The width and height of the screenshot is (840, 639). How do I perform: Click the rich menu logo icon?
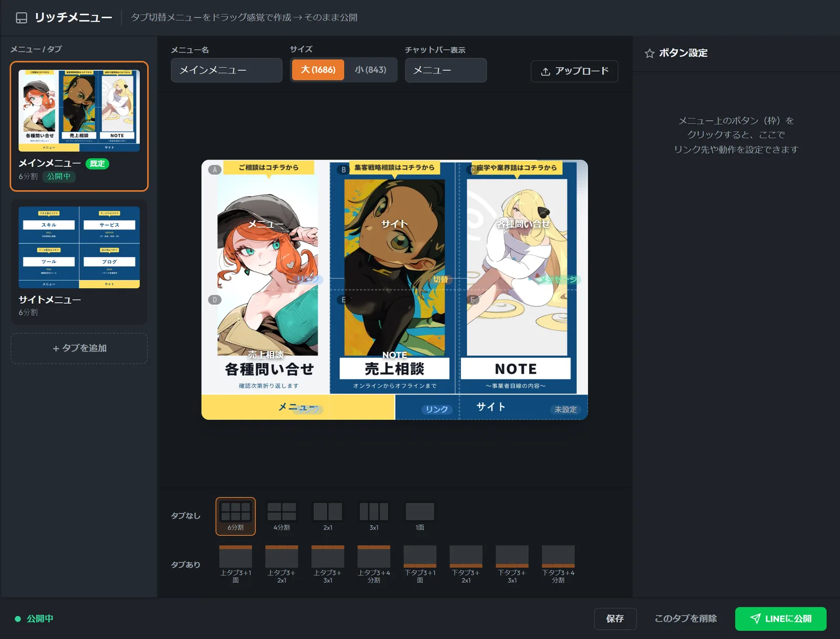point(22,18)
